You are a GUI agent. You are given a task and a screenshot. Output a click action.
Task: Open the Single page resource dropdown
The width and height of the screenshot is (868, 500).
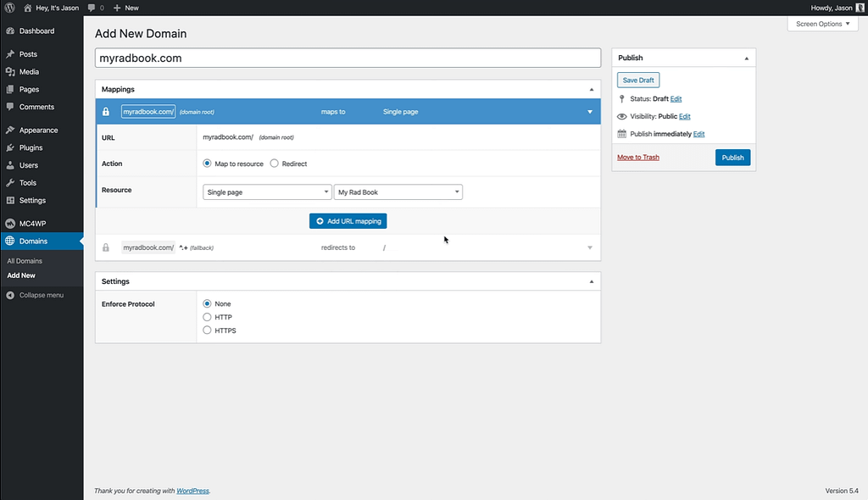pos(267,192)
